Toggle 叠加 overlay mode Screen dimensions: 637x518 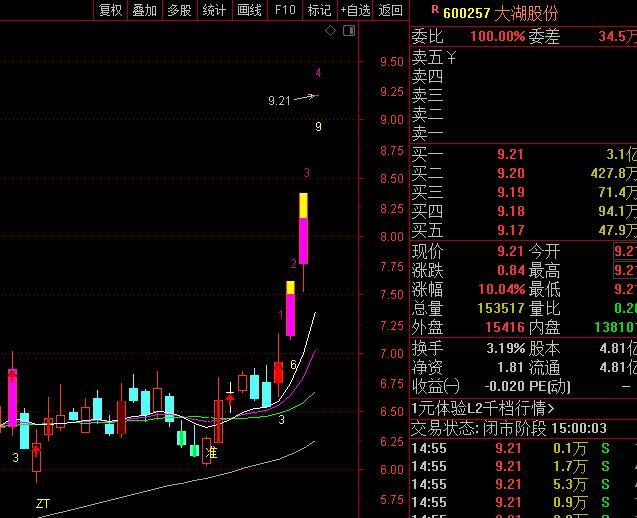[x=145, y=10]
